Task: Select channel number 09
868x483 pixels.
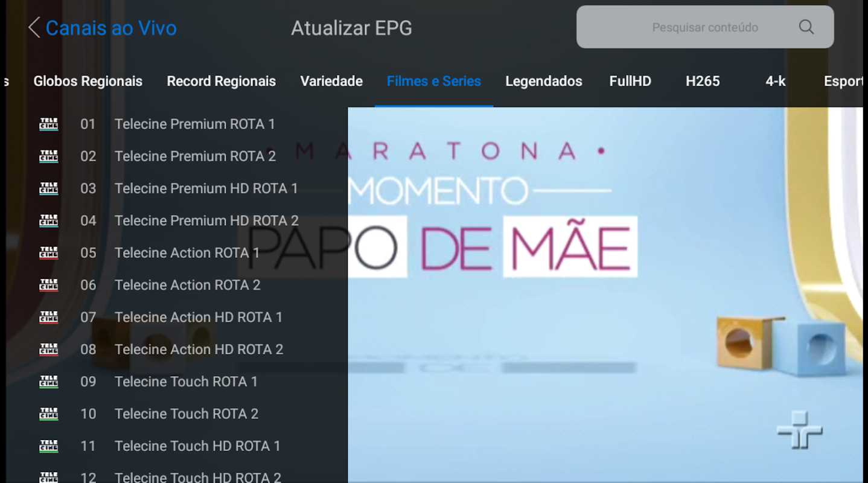Action: tap(88, 382)
